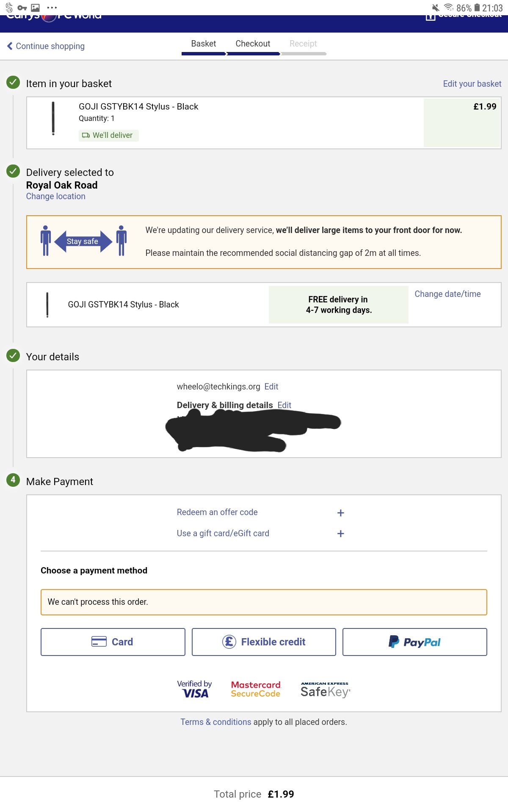Switch to the Basket step tab
The image size is (508, 812).
pyautogui.click(x=204, y=44)
